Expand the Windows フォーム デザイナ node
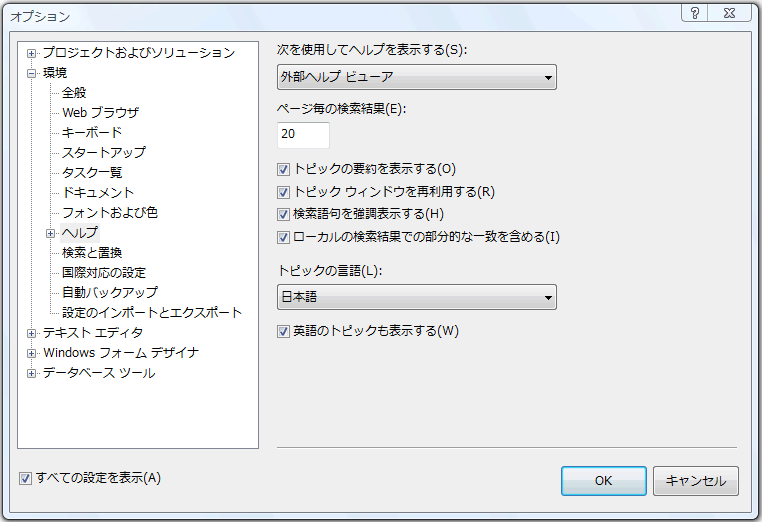 32,353
